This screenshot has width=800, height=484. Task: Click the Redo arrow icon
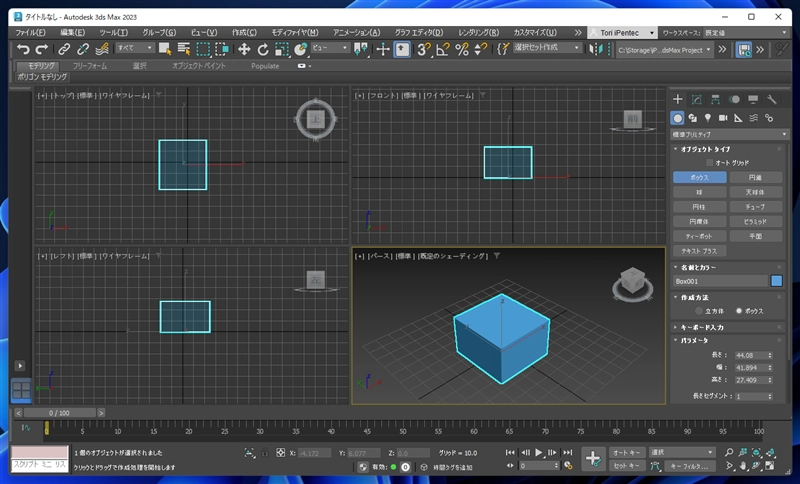point(41,49)
